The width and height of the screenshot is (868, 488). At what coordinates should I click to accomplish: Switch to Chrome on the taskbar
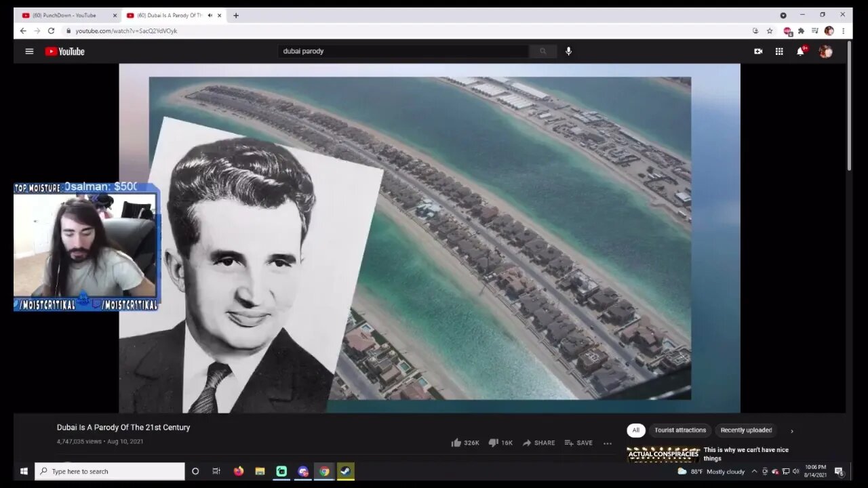pyautogui.click(x=324, y=471)
